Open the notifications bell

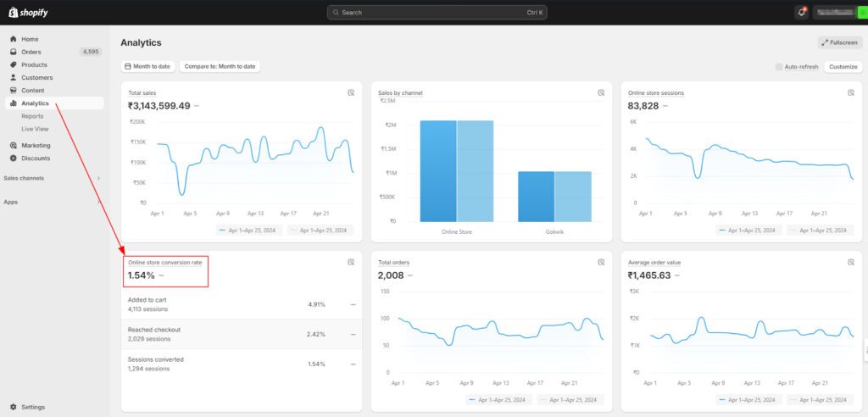click(801, 12)
